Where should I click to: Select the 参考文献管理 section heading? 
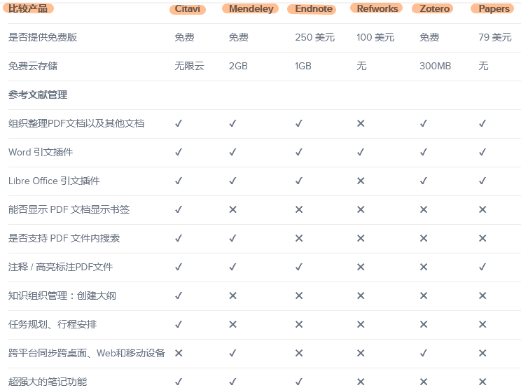(38, 95)
